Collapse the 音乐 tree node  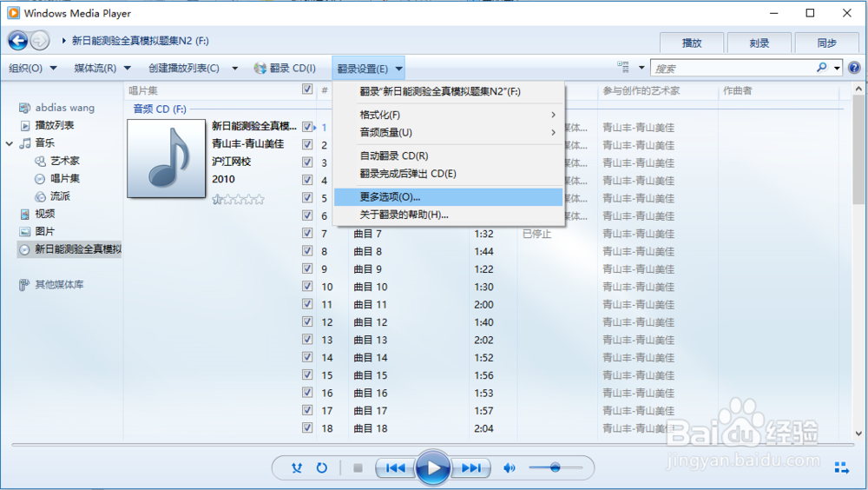(10, 143)
